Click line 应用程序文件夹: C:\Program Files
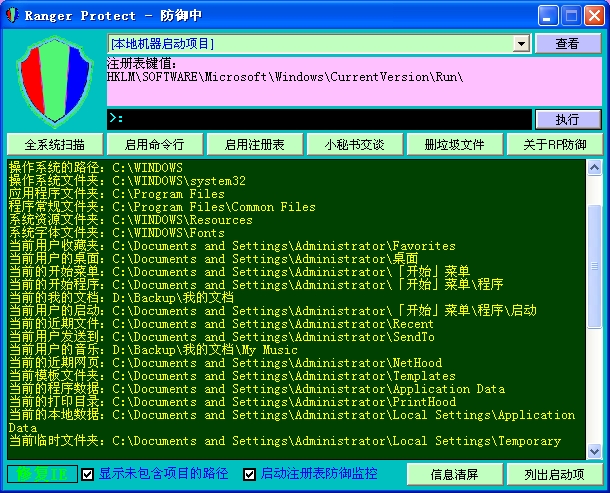The height and width of the screenshot is (493, 610). [x=117, y=194]
